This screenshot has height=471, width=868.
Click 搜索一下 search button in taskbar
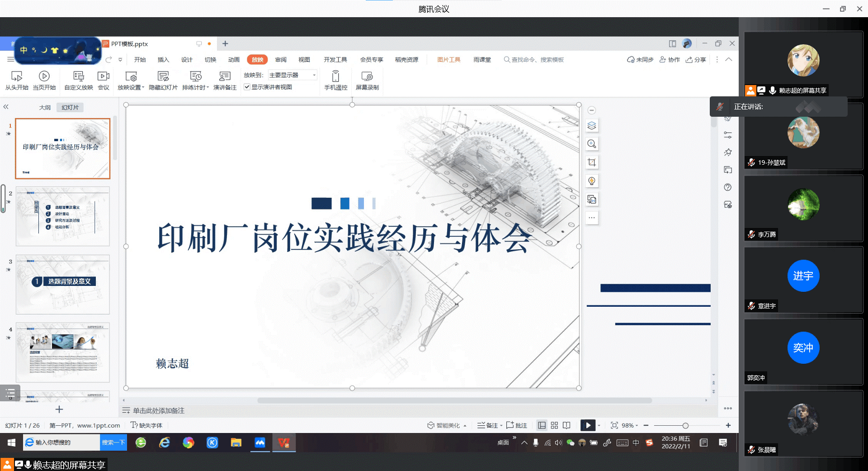coord(113,442)
